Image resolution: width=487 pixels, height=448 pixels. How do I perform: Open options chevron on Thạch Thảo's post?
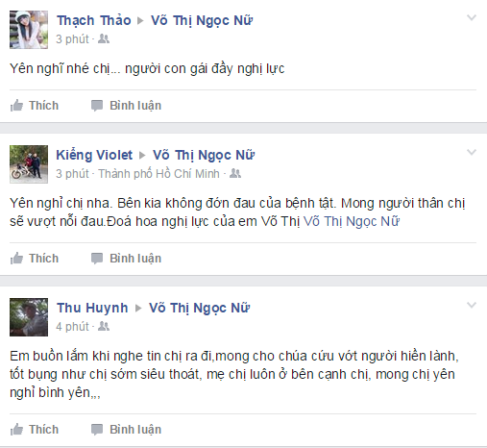point(472,17)
